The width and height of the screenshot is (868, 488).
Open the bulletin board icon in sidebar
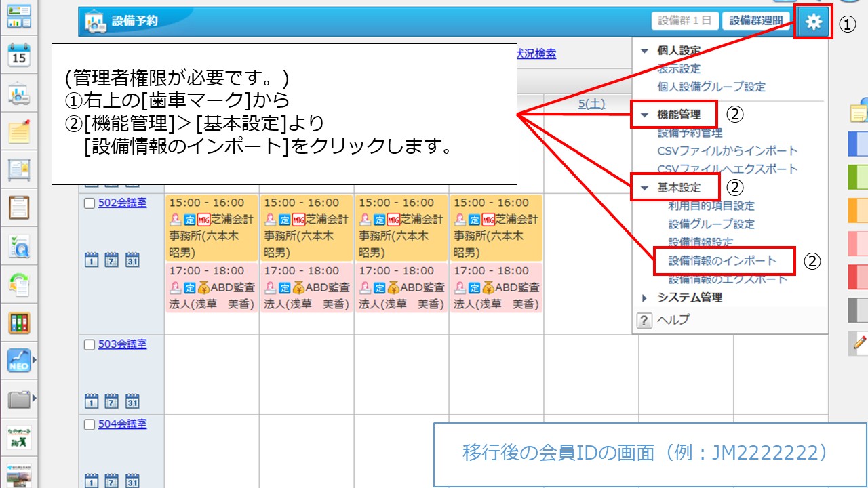pos(19,169)
